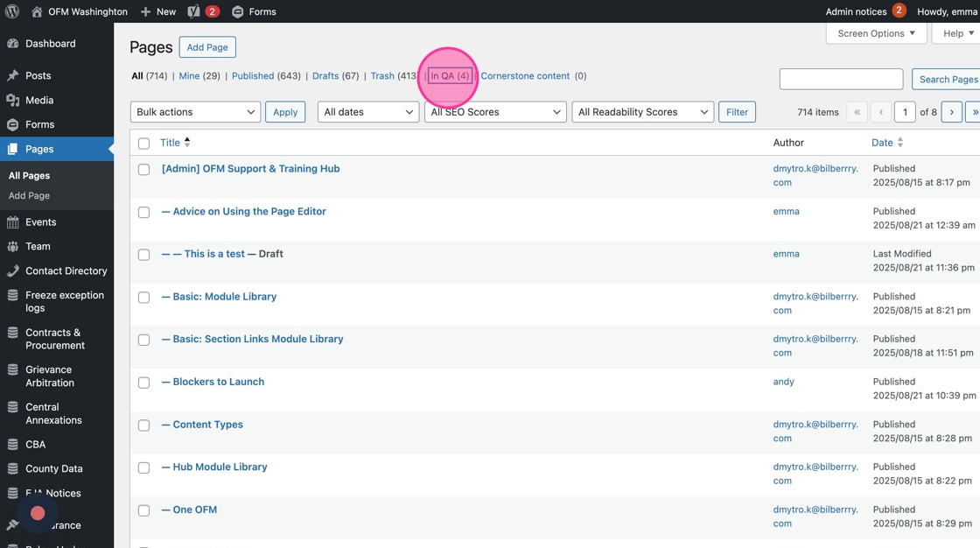Screen dimensions: 980x548
Task: Show Drafts (67) pages
Action: click(336, 75)
